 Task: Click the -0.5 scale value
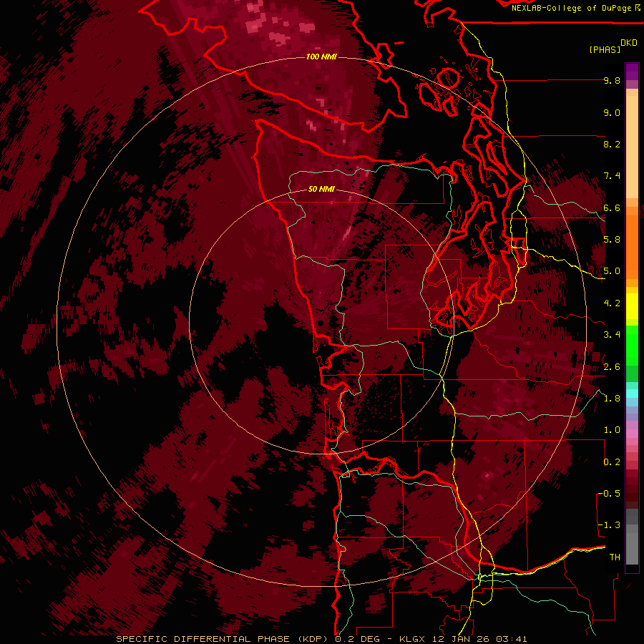click(x=610, y=494)
